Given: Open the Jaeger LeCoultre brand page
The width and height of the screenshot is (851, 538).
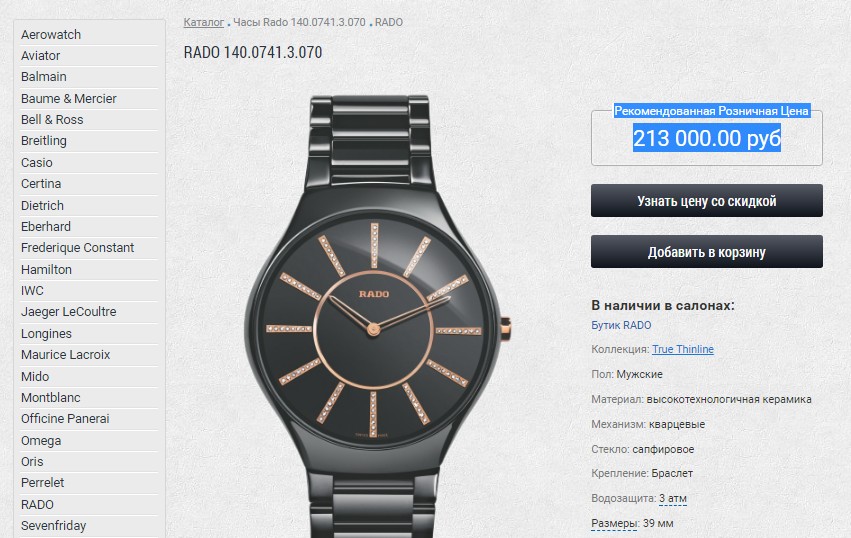Looking at the screenshot, I should coord(69,312).
